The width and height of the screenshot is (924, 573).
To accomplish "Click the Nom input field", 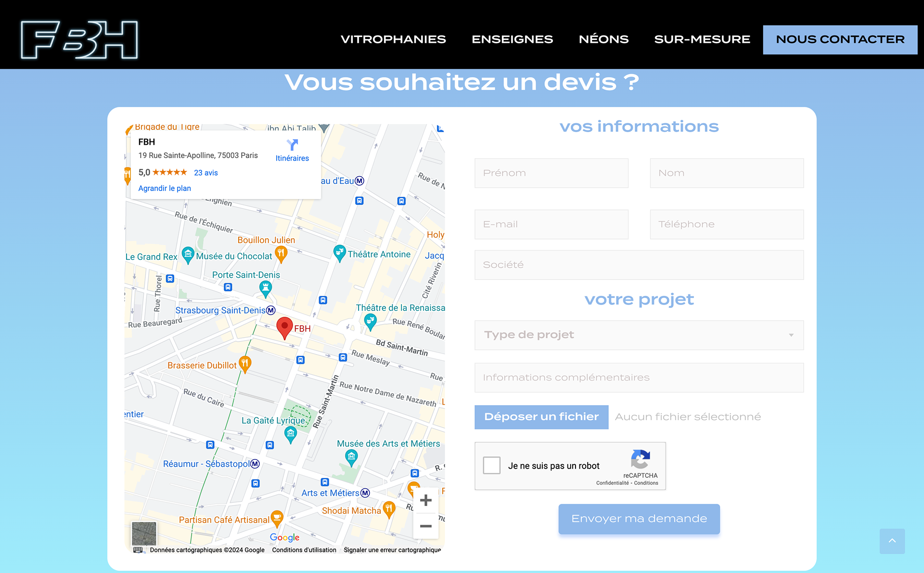I will click(x=727, y=173).
